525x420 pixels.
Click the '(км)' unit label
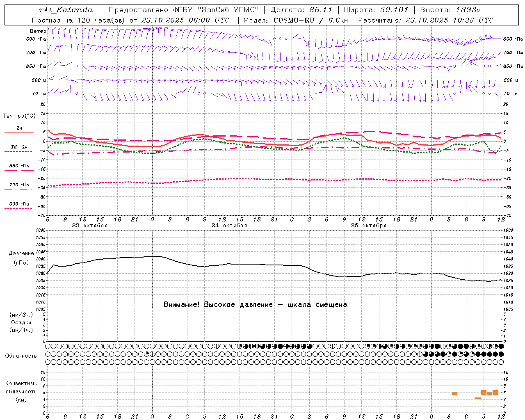[x=21, y=399]
